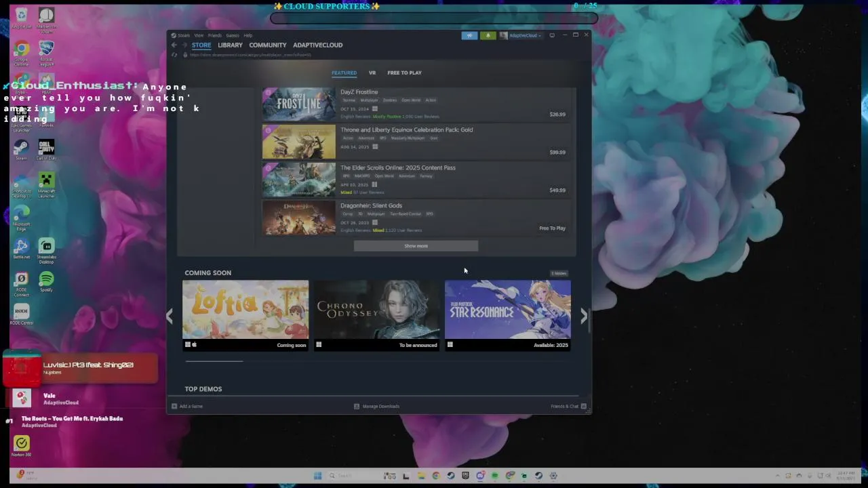The height and width of the screenshot is (488, 868).
Task: Select the FREE TO PLAY tab
Action: [x=404, y=73]
